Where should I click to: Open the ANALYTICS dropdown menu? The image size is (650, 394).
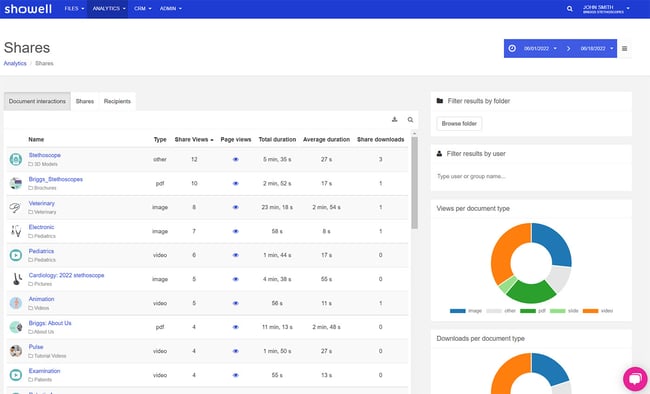[x=109, y=9]
